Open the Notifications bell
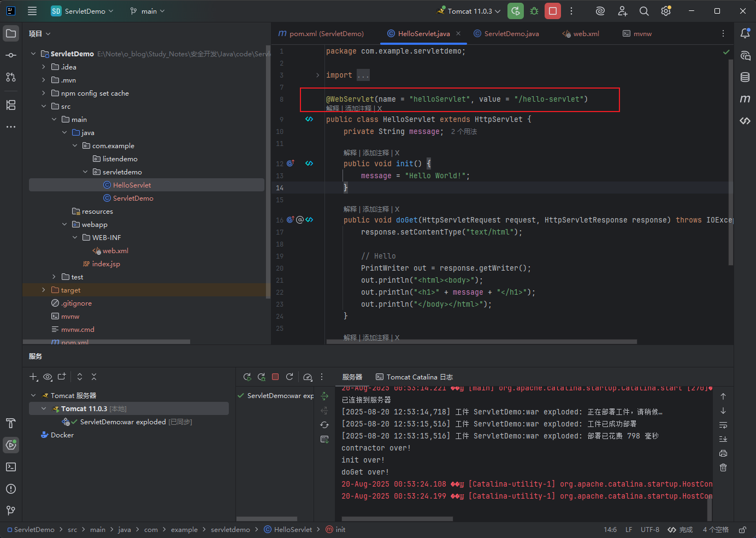Viewport: 756px width, 538px height. tap(745, 33)
